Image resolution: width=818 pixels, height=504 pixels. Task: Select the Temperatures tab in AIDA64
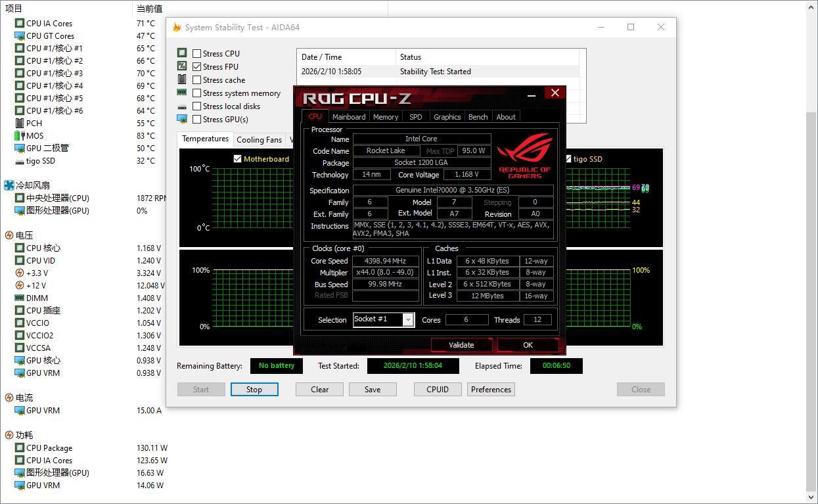pyautogui.click(x=205, y=139)
